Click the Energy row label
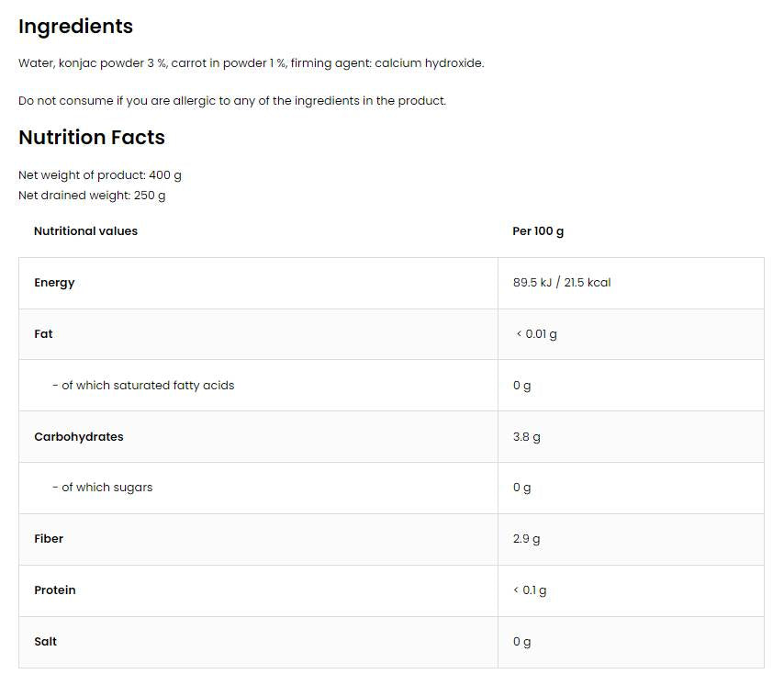Image resolution: width=784 pixels, height=685 pixels. click(54, 283)
